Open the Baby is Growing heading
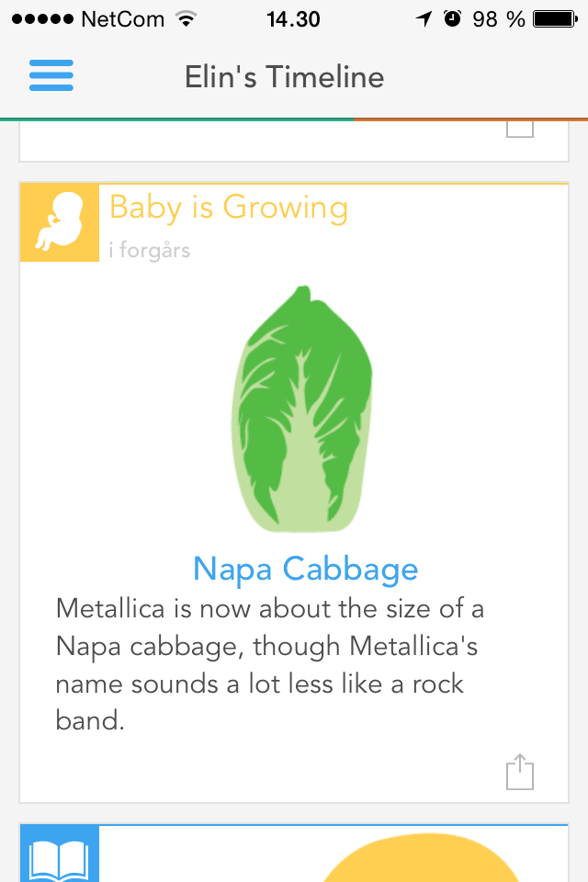The width and height of the screenshot is (588, 882). tap(229, 208)
